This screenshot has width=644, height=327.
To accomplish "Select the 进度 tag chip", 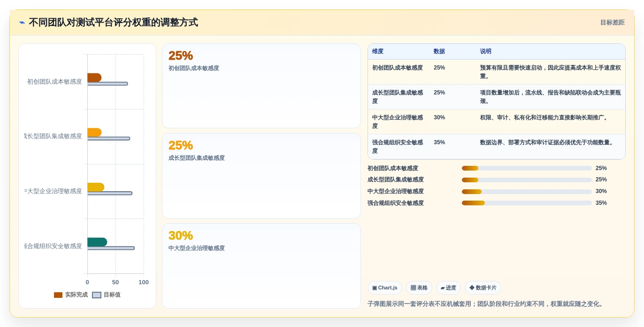I will 448,288.
